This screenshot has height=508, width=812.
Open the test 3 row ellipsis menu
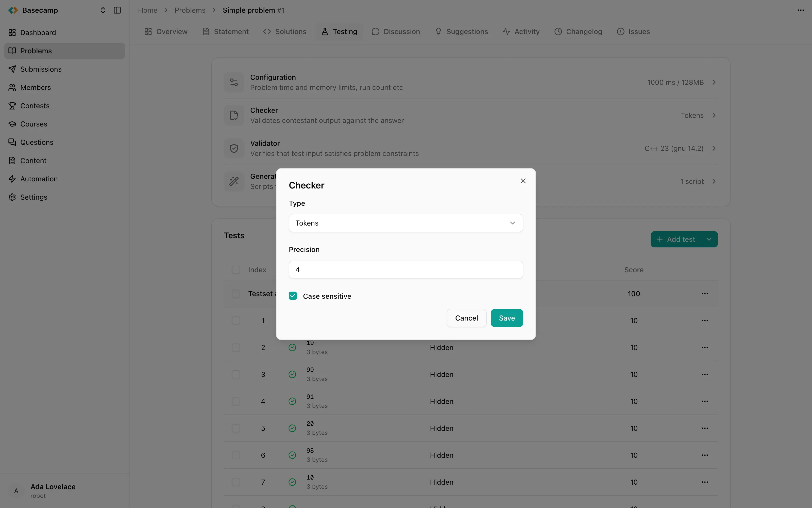(x=705, y=374)
